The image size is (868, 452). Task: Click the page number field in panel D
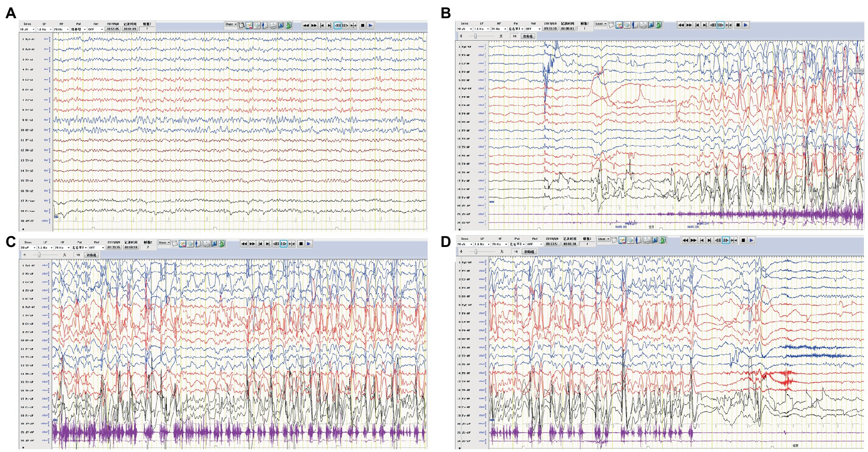click(x=587, y=244)
